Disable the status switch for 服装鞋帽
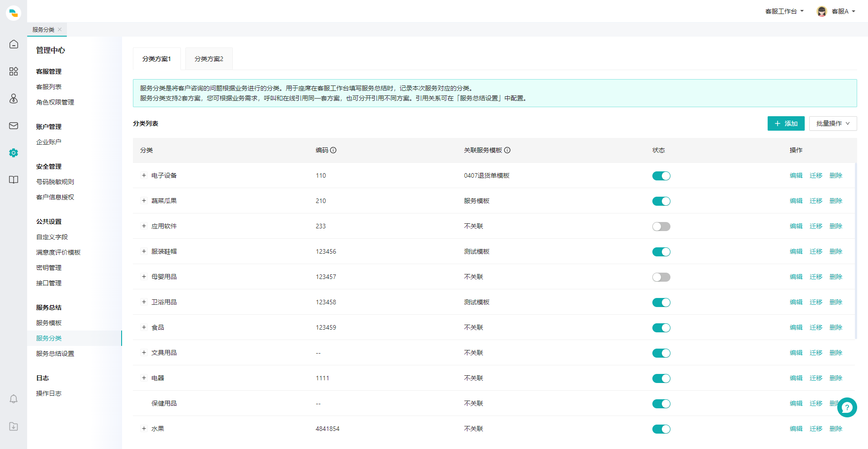 coord(661,252)
